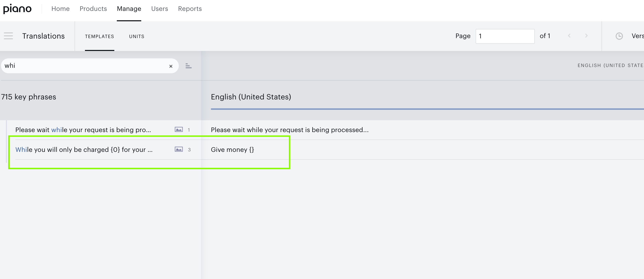The height and width of the screenshot is (279, 644).
Task: Open the filter/sort options icon beside search
Action: [188, 66]
